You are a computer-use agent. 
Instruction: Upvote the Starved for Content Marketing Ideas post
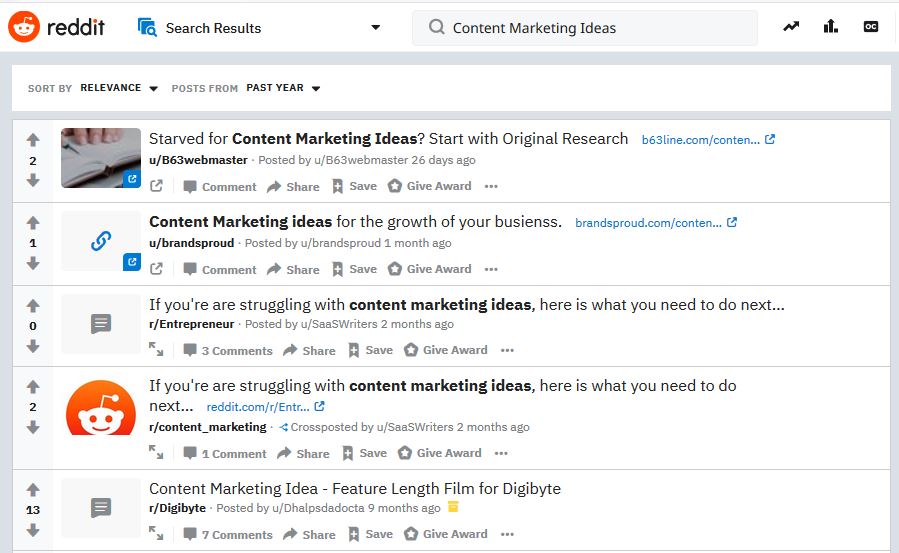coord(33,139)
